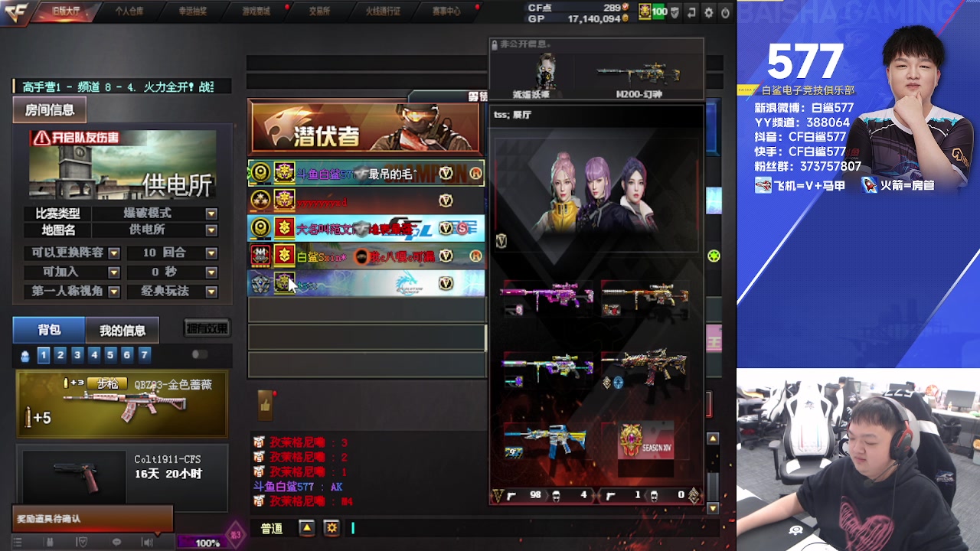This screenshot has width=980, height=551.
Task: Open the chat bubble icon in bottom-left bar
Action: click(116, 542)
